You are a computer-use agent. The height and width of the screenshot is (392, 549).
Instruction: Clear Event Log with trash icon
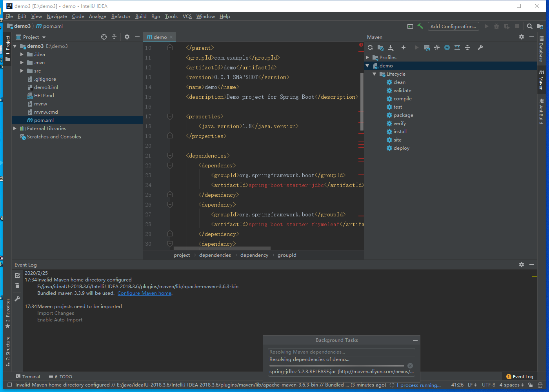tap(17, 286)
